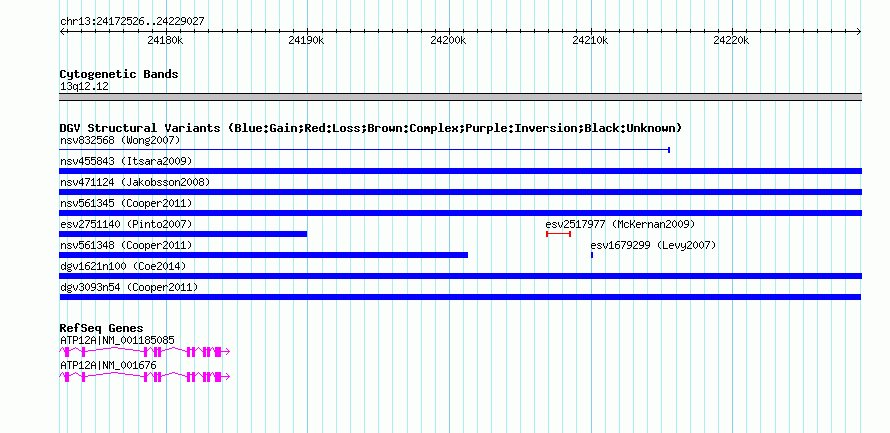Image resolution: width=890 pixels, height=433 pixels.
Task: Open variant nsv455843 (Itsara2009) label
Action: point(126,161)
